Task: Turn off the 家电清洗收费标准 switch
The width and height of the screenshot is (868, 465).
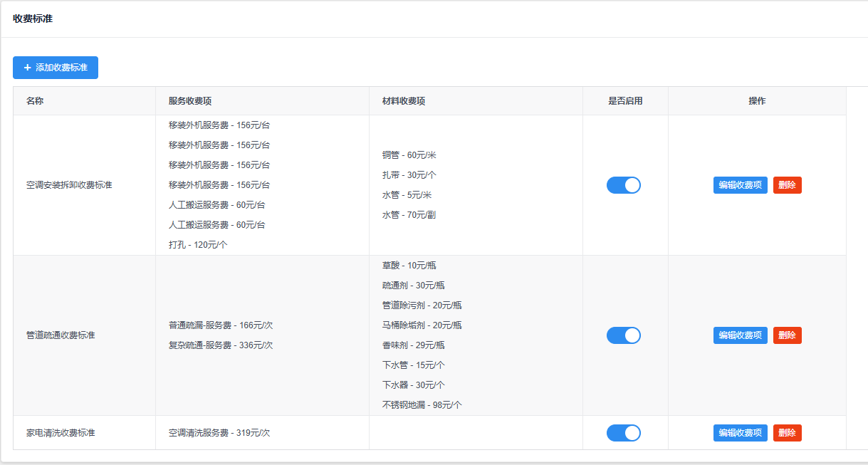Action: pos(623,433)
